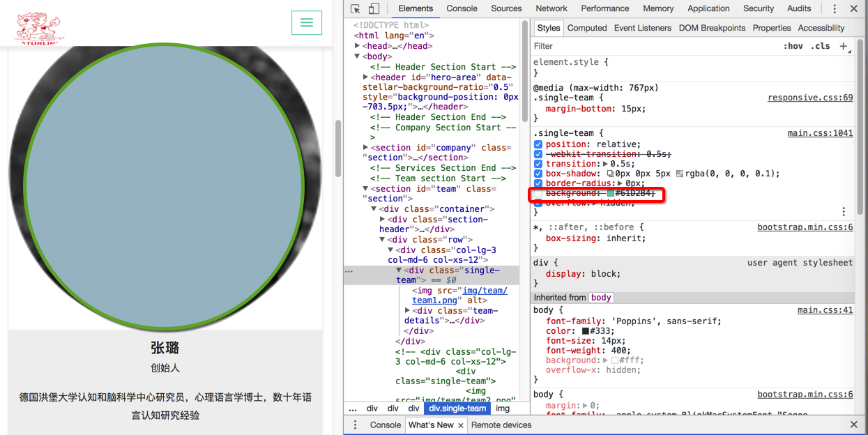Screen dimensions: 868x435
Task: Open the console drawer options menu
Action: pyautogui.click(x=355, y=425)
